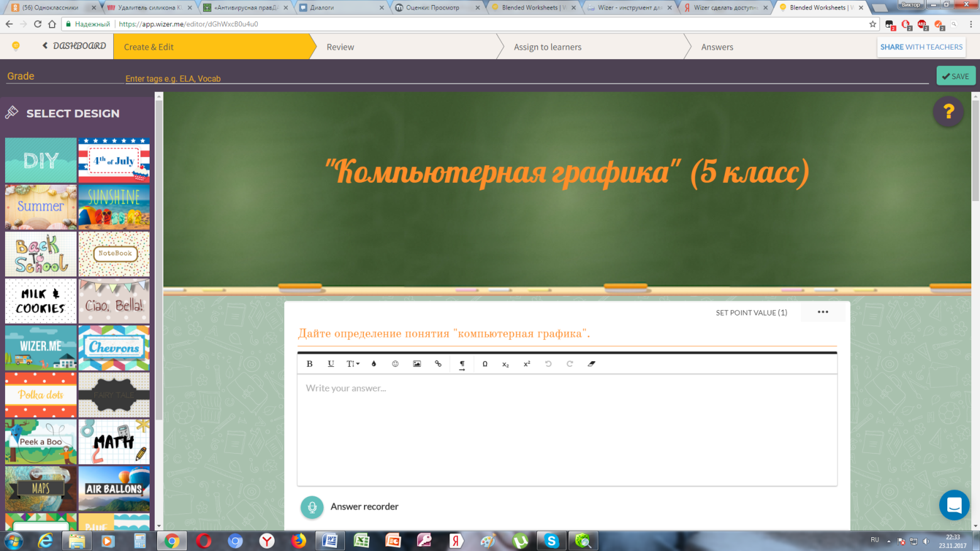Toggle underline formatting in answer editor
Screen dimensions: 980x551
coord(331,364)
